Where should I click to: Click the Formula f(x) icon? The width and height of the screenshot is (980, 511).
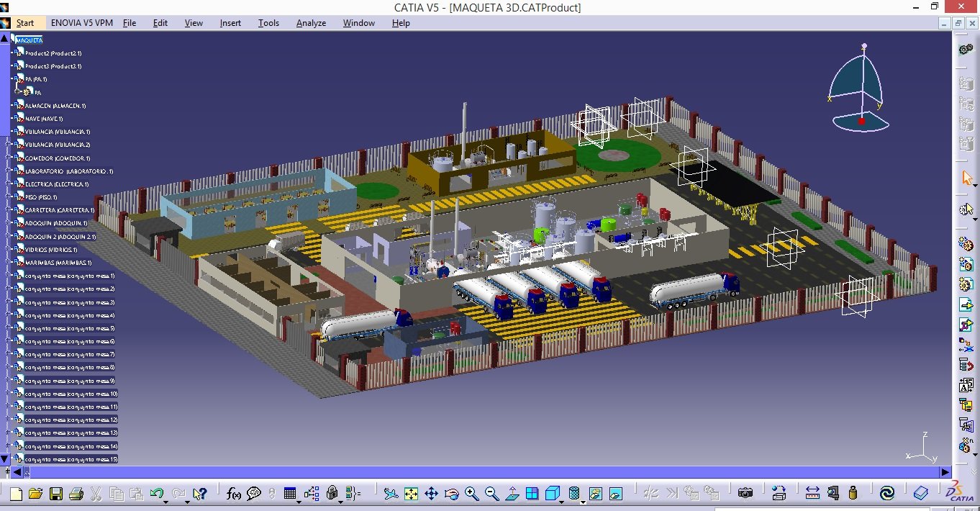coord(233,494)
